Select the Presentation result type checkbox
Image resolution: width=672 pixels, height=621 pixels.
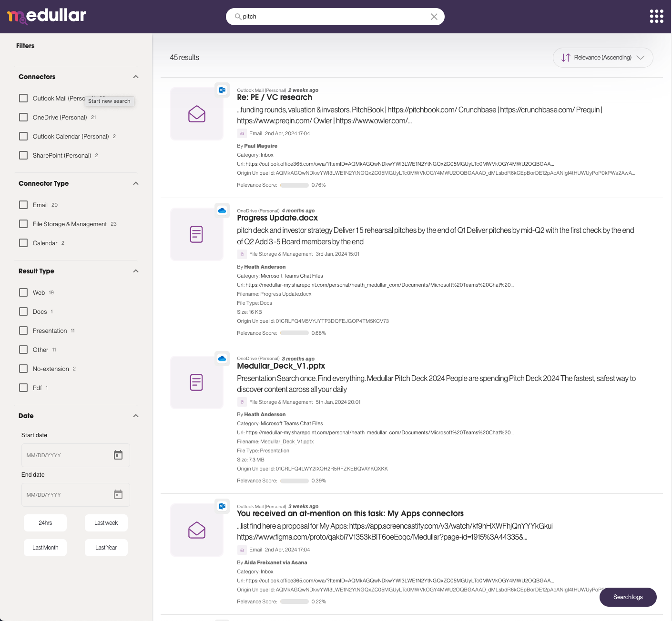(x=23, y=331)
